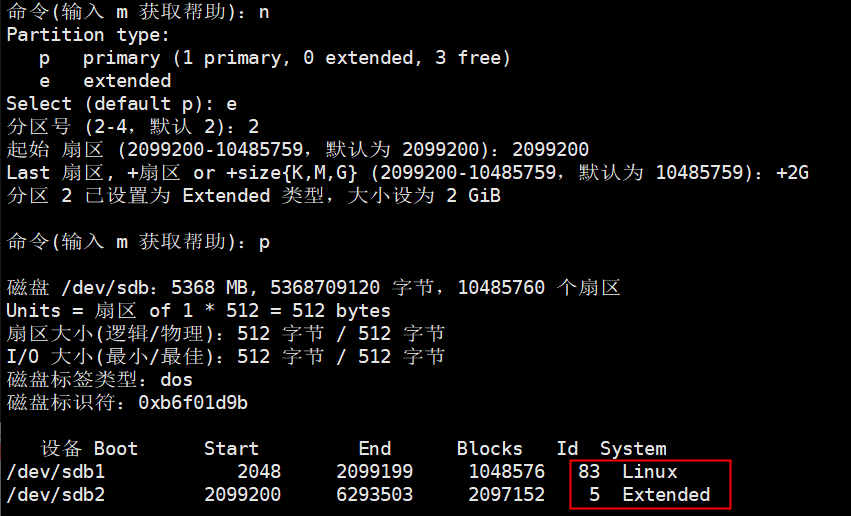The width and height of the screenshot is (851, 516).
Task: Click the "primary (1 primary, 0 extended, 3 free)" text
Action: tap(297, 58)
